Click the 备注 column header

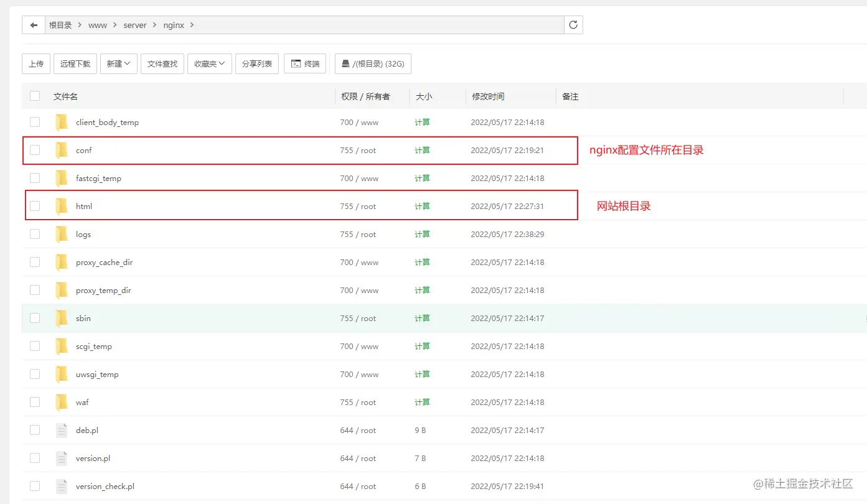pyautogui.click(x=570, y=96)
